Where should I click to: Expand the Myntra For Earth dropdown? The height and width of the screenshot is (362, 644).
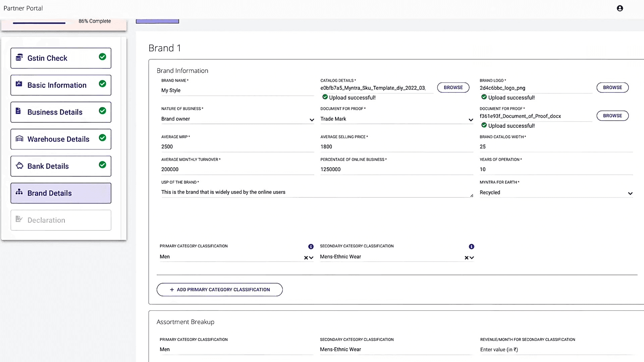[x=630, y=193]
